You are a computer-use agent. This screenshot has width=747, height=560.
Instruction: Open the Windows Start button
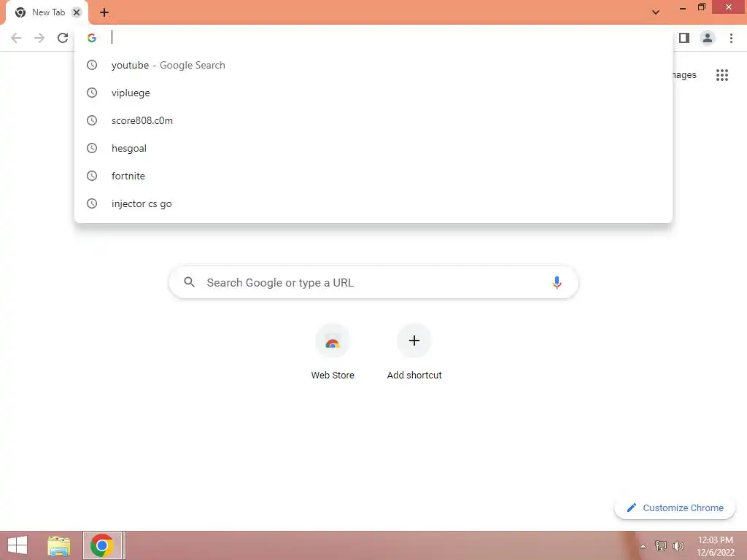point(18,545)
